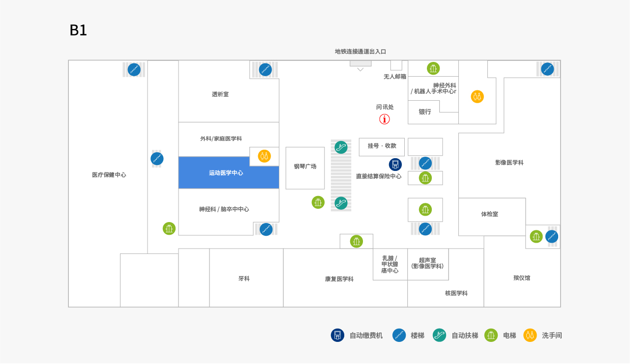This screenshot has height=364, width=630.
Task: Select the elevator icon above 康复医学科
Action: pyautogui.click(x=357, y=241)
